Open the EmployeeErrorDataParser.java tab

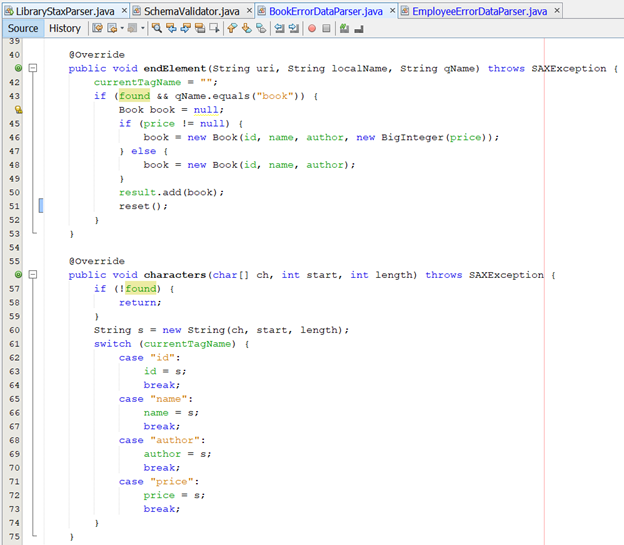coord(480,11)
